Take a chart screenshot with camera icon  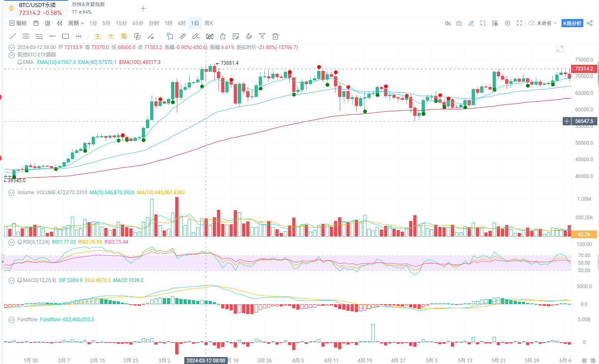tap(459, 23)
